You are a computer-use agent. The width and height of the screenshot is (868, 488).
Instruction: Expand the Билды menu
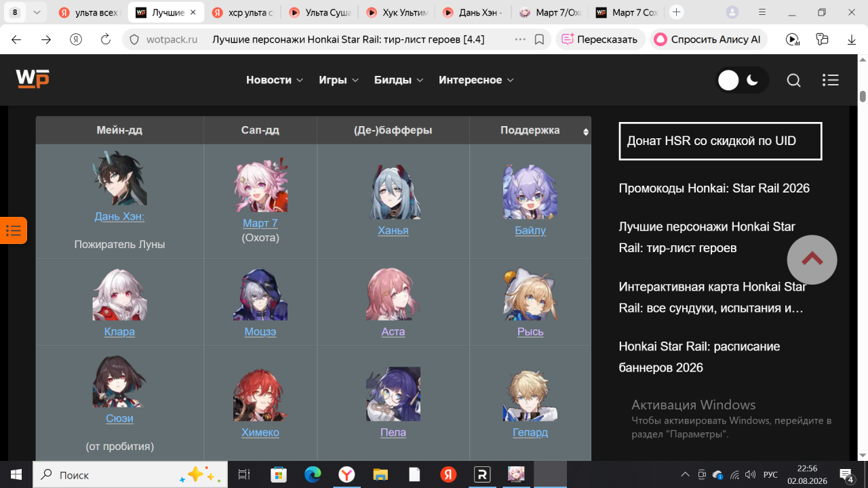pos(399,80)
